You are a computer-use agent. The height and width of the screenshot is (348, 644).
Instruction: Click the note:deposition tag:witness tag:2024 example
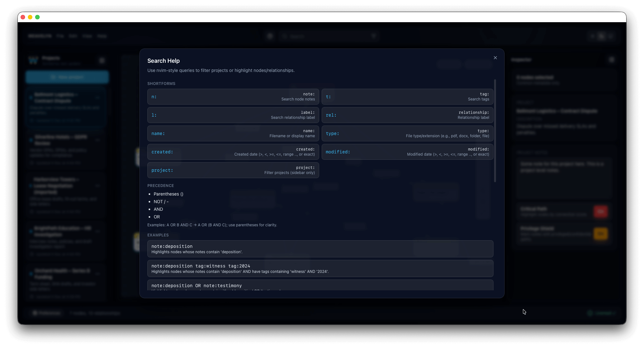[x=320, y=268]
